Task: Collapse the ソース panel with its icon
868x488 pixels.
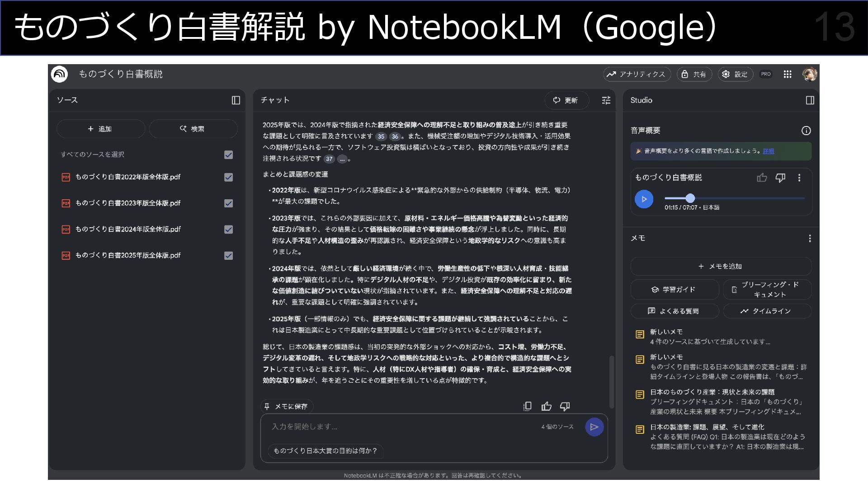Action: (x=236, y=100)
